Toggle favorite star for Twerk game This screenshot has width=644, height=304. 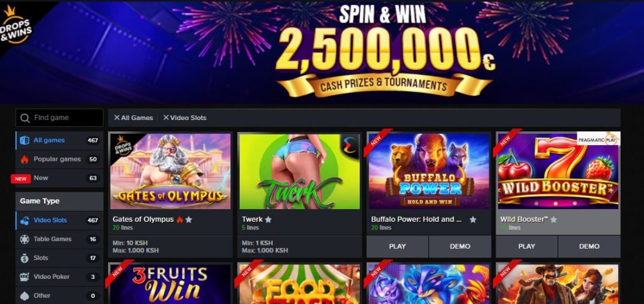pyautogui.click(x=268, y=219)
